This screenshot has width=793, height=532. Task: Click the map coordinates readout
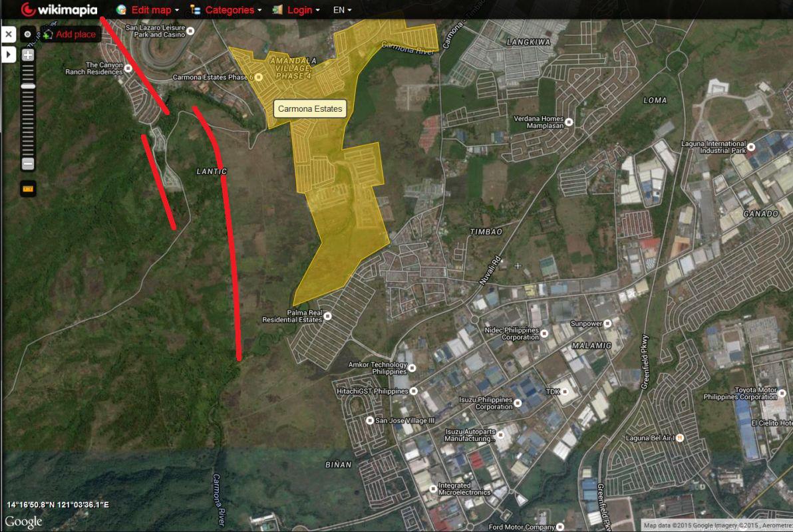[58, 505]
